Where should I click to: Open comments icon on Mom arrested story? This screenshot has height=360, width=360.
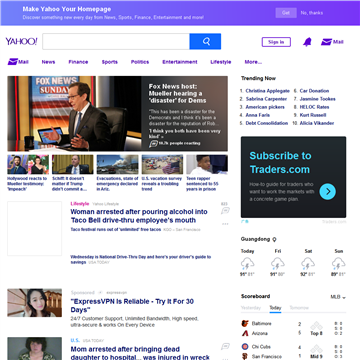click(x=225, y=347)
